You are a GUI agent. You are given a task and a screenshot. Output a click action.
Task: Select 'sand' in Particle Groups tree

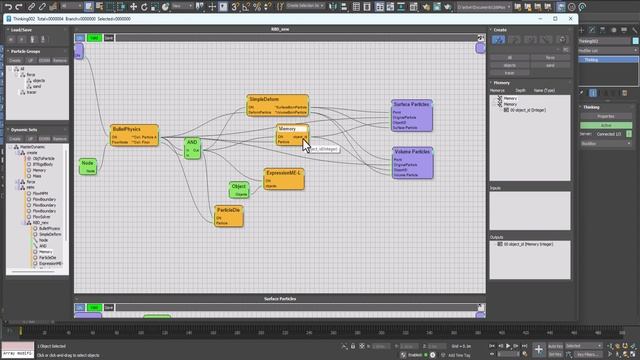tap(37, 87)
